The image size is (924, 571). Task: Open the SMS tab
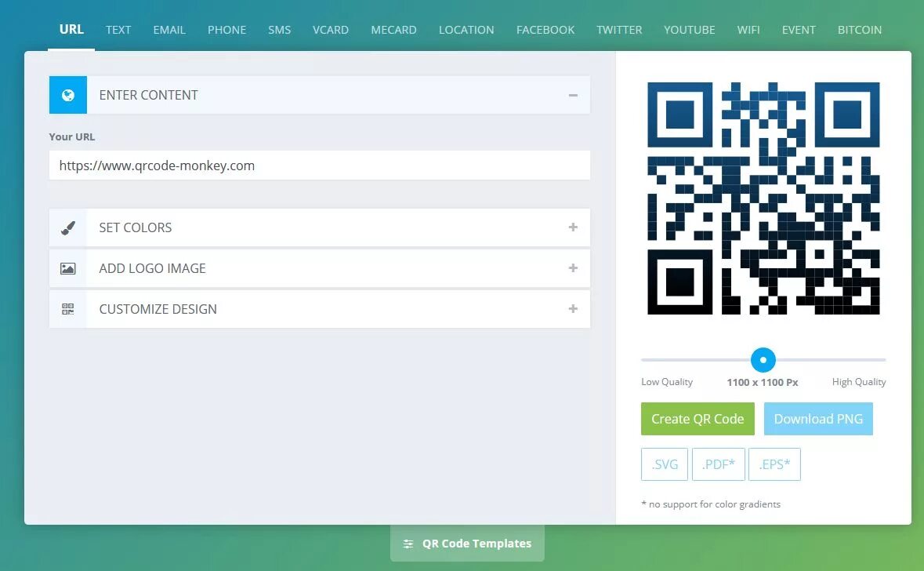click(x=279, y=30)
